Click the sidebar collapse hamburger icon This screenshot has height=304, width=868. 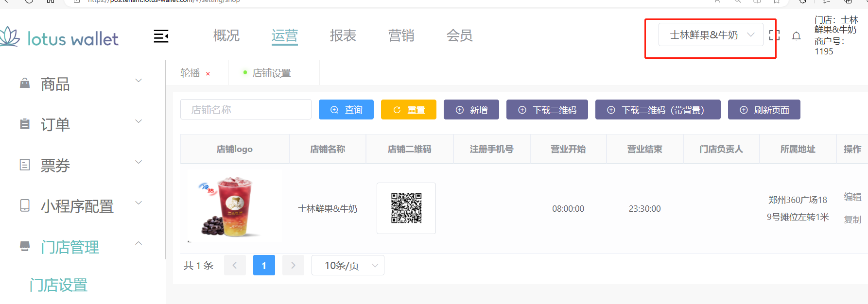[x=161, y=36]
